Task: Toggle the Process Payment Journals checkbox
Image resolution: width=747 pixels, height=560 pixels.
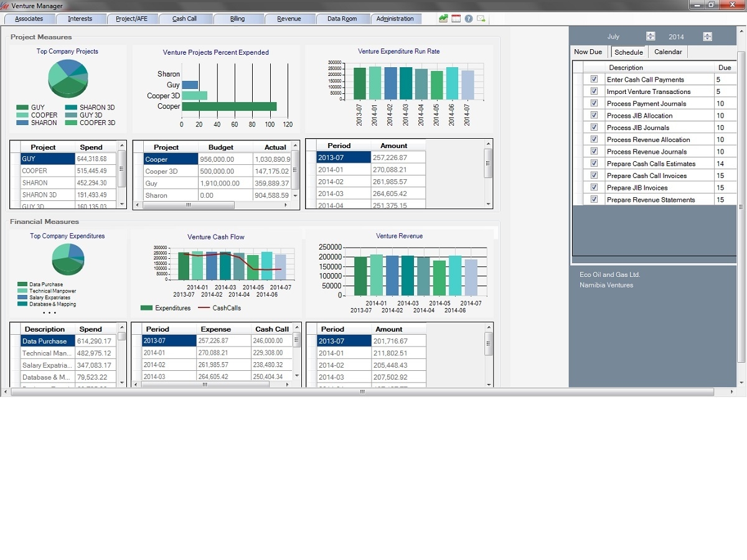Action: [x=594, y=103]
